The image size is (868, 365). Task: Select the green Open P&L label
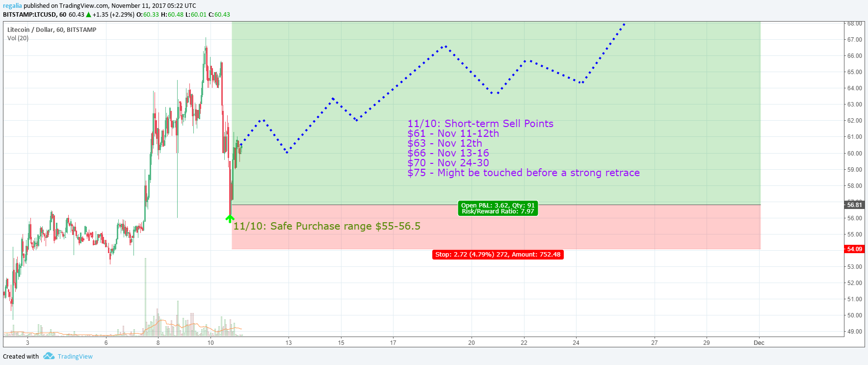coord(498,209)
